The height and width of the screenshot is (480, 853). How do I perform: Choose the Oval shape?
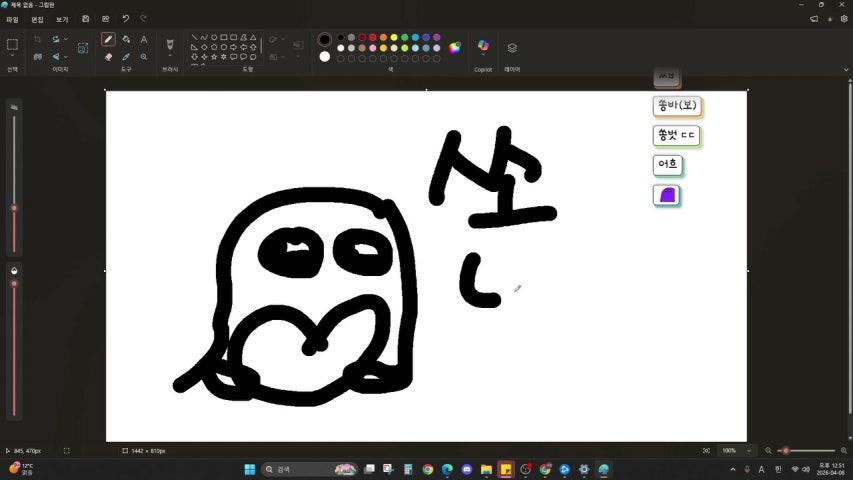(x=214, y=38)
